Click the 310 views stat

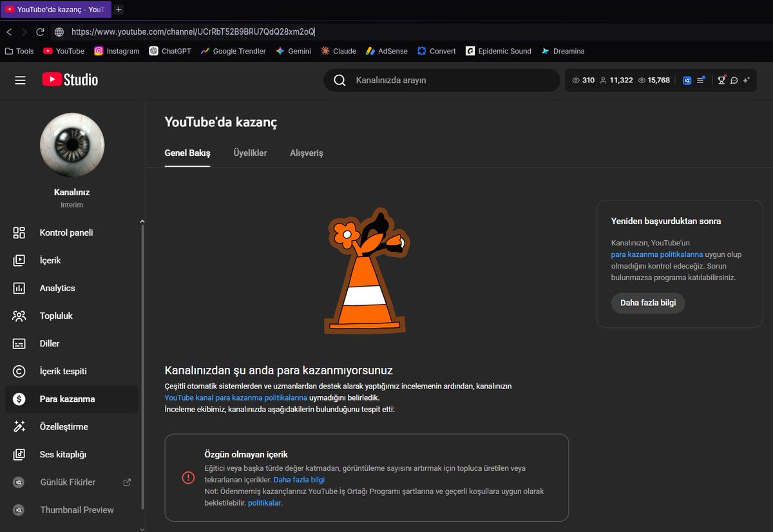584,81
